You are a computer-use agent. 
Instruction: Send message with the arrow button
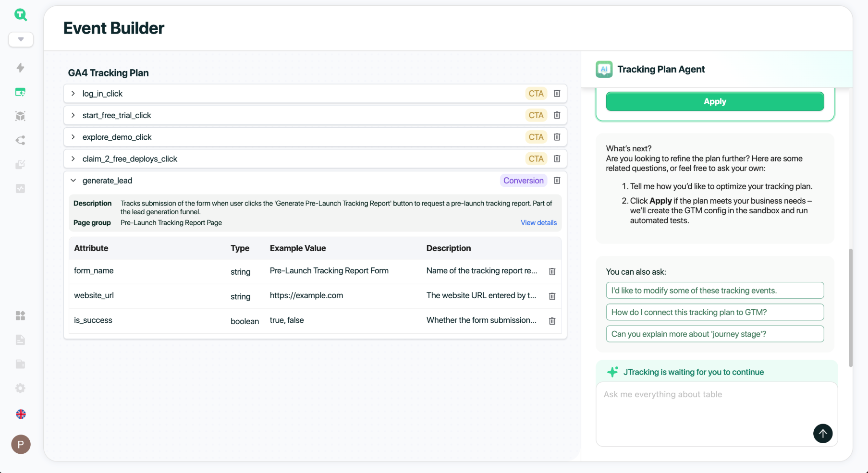[822, 433]
